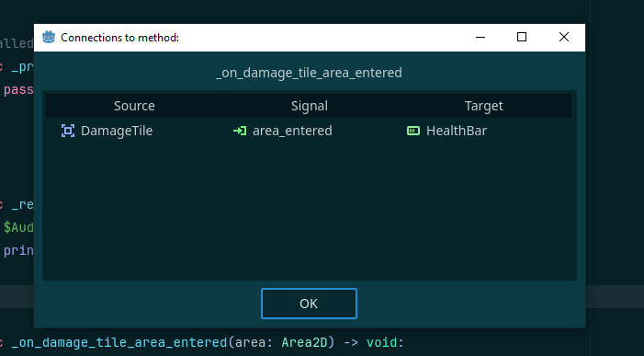Click the Source column header
The image size is (644, 356).
coord(134,106)
